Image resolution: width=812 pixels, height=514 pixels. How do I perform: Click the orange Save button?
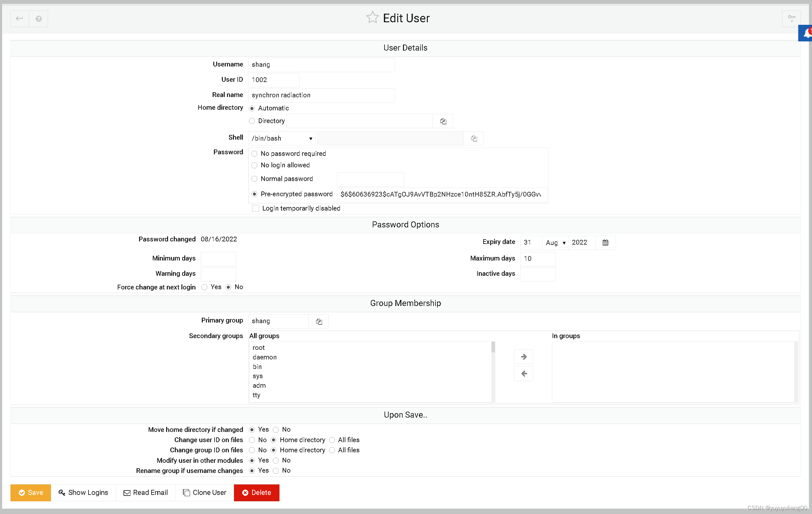point(31,492)
